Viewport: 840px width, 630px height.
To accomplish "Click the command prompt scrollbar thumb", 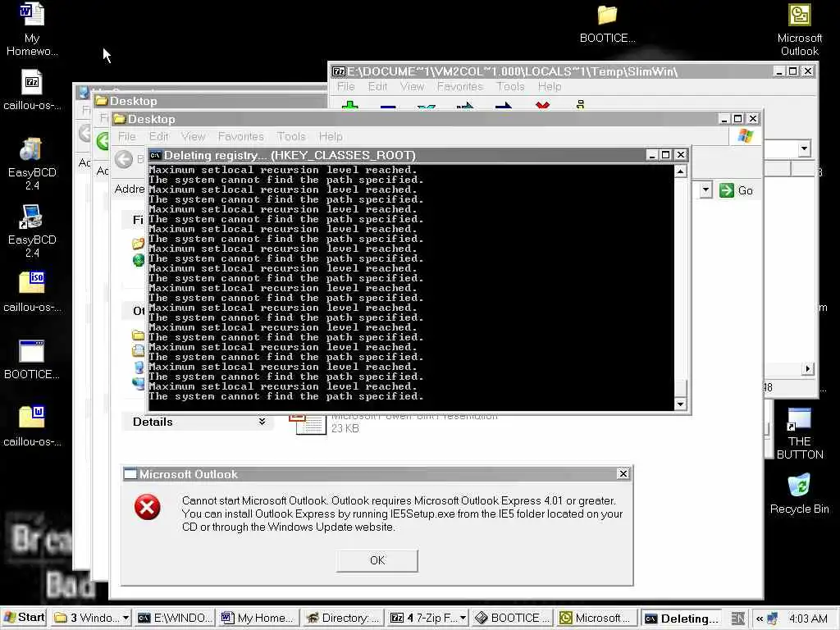I will pos(680,388).
